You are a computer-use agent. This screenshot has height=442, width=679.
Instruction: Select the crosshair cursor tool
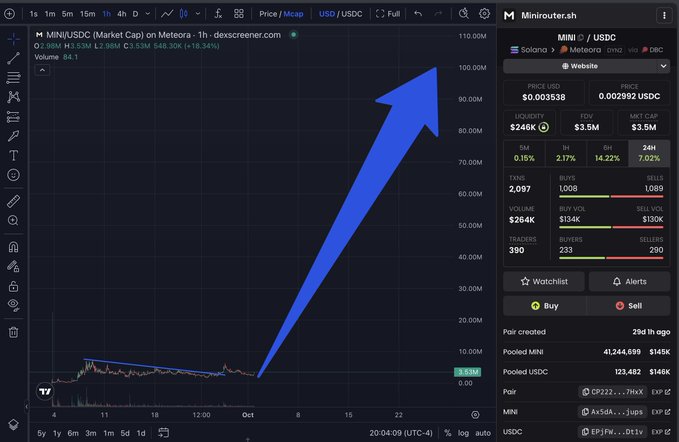(13, 39)
